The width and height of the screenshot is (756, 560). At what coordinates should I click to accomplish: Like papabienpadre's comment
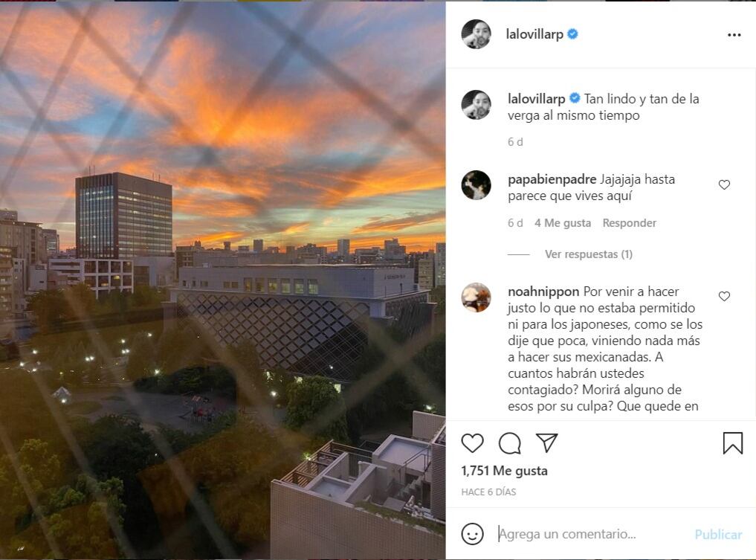click(724, 184)
